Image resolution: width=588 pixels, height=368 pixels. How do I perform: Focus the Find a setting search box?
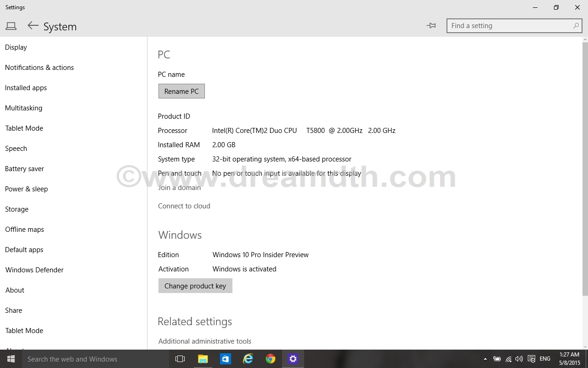(x=514, y=26)
